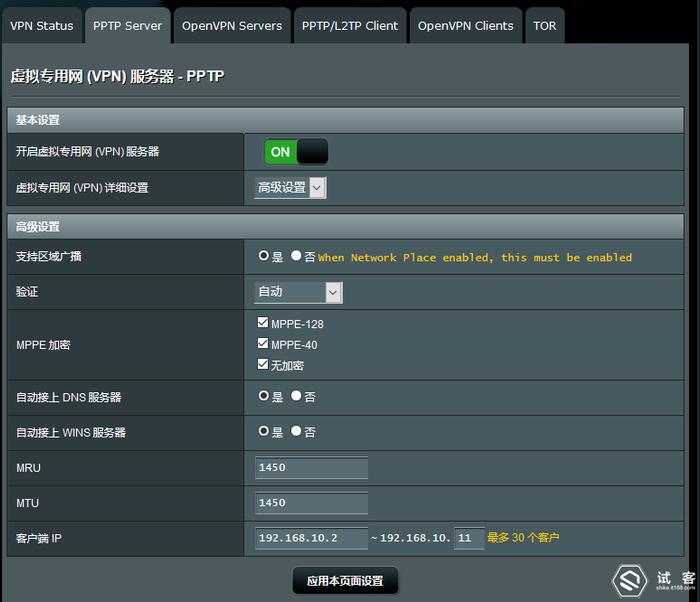Viewport: 700px width, 602px height.
Task: Click the shike watermark logo icon
Action: pyautogui.click(x=629, y=580)
